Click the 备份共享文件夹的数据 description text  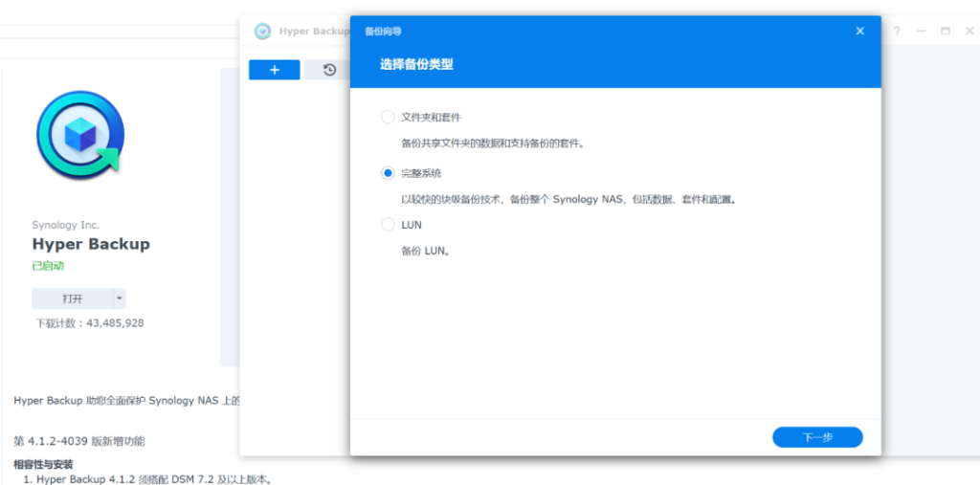[x=493, y=143]
